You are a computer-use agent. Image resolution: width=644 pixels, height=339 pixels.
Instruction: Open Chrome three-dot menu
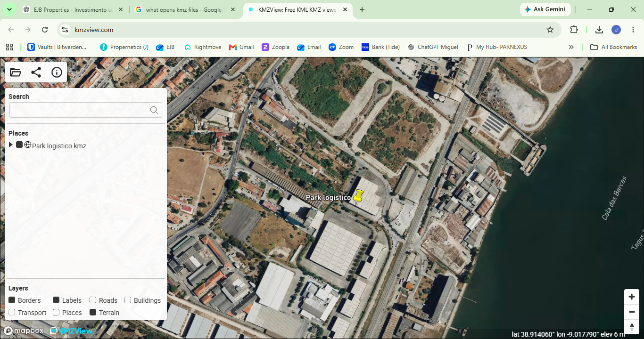[x=633, y=30]
